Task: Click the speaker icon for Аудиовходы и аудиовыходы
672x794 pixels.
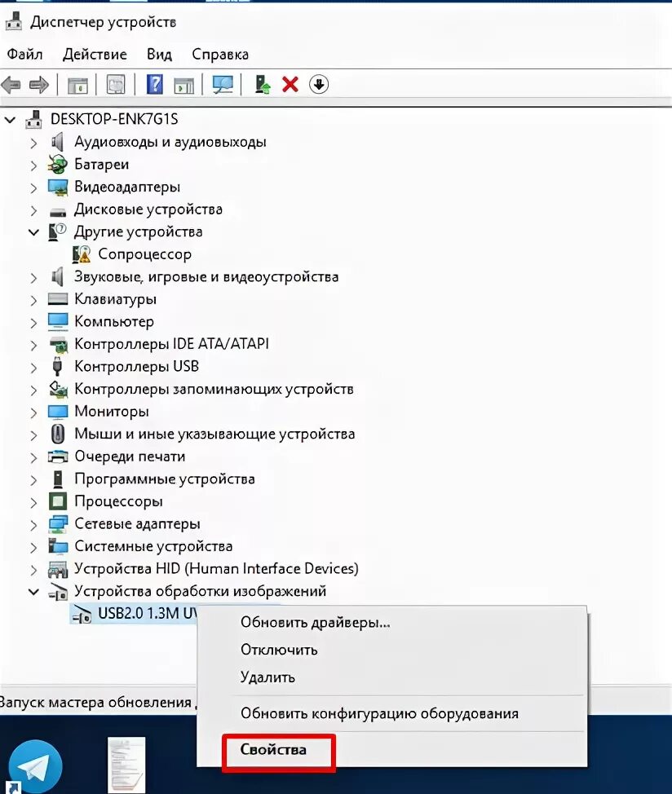Action: click(x=58, y=142)
